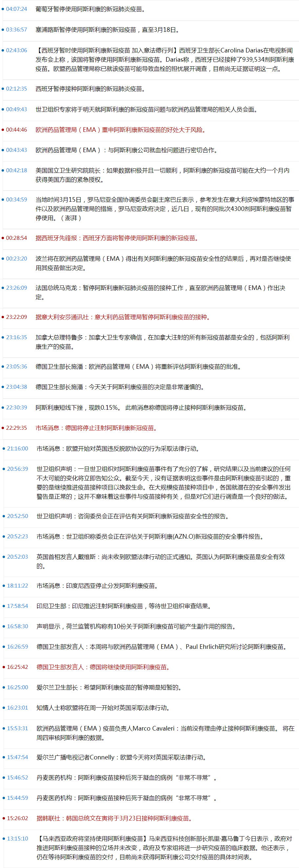Click the 00:42:18 timestamp
The height and width of the screenshot is (868, 299).
click(16, 170)
